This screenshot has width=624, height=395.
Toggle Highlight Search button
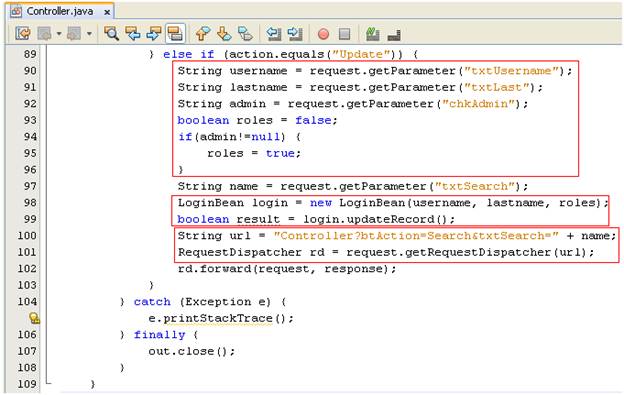[175, 33]
